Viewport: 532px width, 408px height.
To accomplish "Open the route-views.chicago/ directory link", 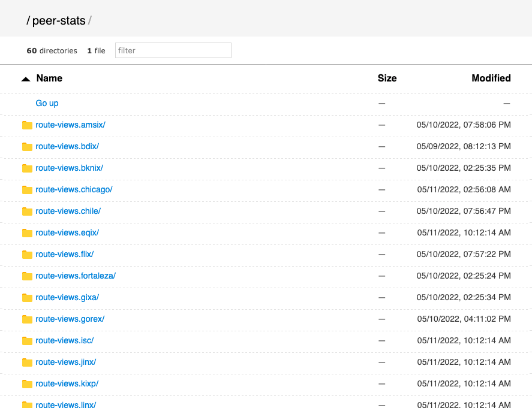I will (74, 189).
